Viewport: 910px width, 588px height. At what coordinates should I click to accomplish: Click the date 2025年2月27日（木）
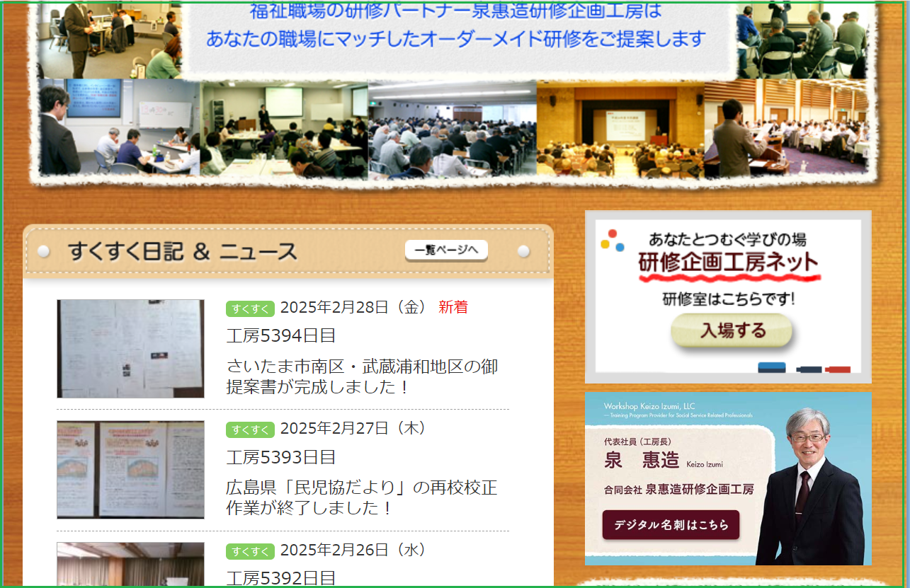[353, 428]
